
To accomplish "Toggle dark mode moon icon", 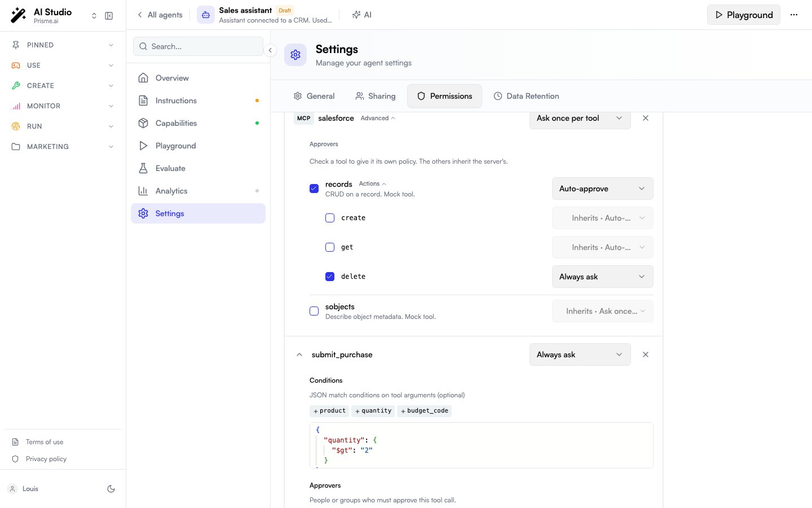I will (x=111, y=489).
